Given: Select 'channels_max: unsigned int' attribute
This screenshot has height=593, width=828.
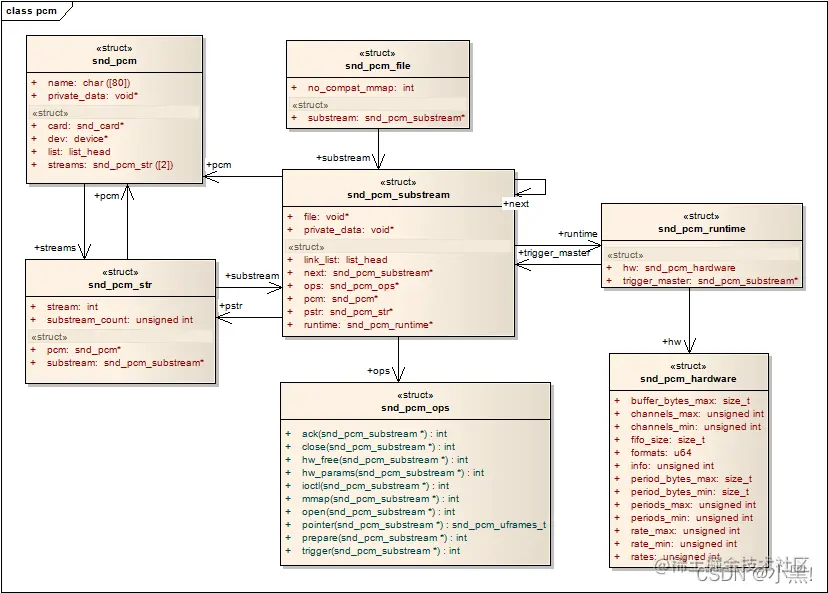Looking at the screenshot, I should (x=697, y=414).
